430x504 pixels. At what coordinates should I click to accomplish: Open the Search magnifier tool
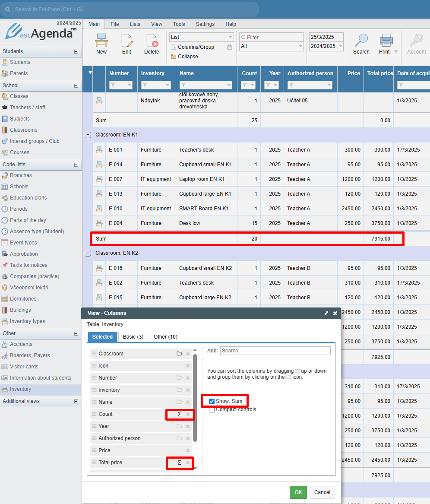[361, 41]
